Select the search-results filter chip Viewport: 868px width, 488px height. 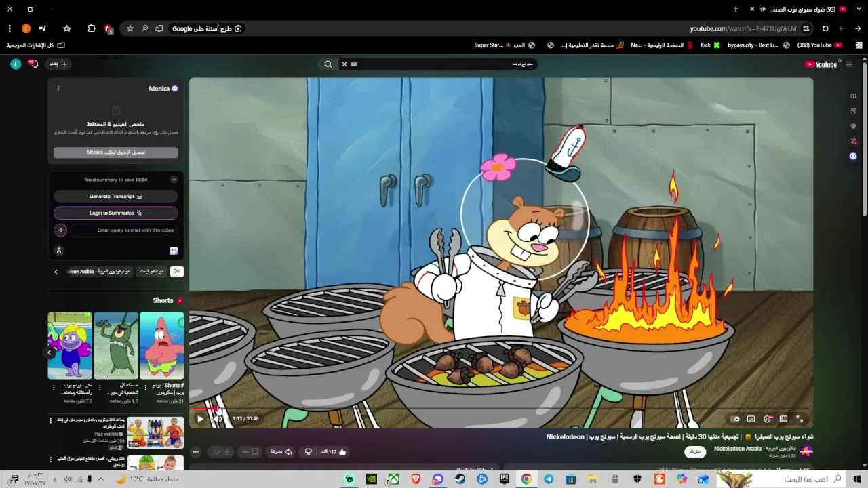pyautogui.click(x=152, y=272)
